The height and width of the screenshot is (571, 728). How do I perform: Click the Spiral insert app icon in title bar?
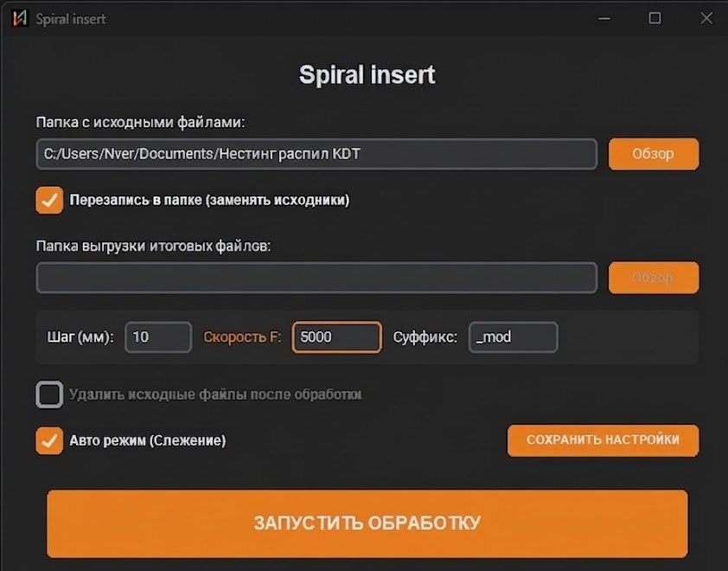click(x=20, y=18)
